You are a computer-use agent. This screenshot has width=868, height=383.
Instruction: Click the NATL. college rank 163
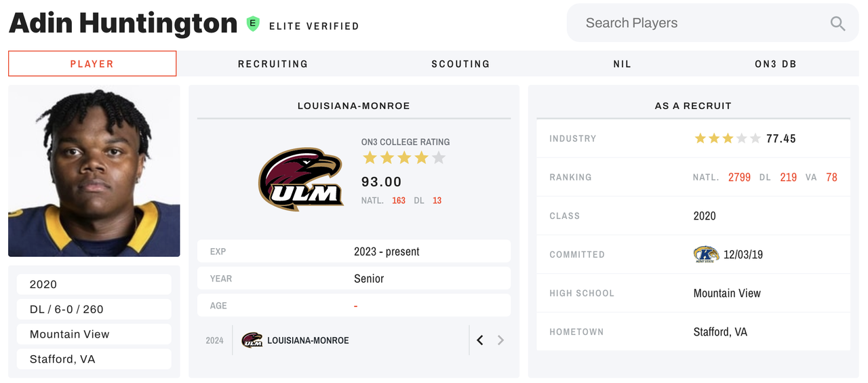(x=399, y=201)
